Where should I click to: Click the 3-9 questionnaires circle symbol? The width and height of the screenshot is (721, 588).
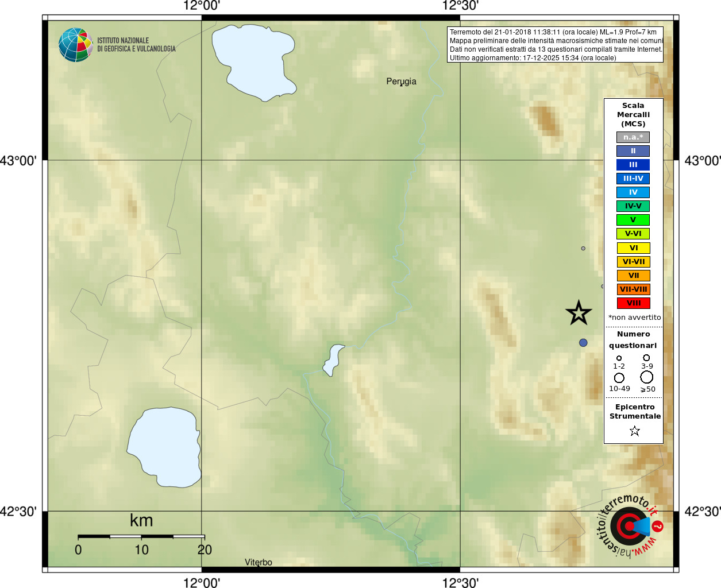click(646, 358)
